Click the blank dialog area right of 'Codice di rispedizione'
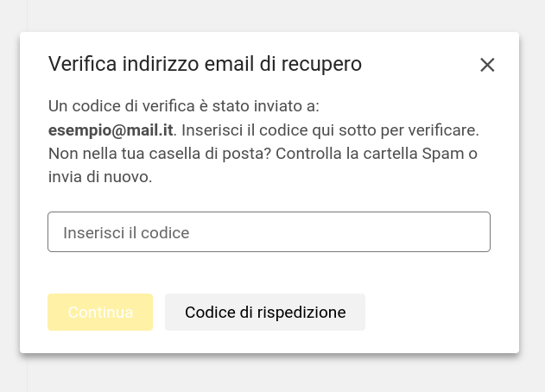The width and height of the screenshot is (545, 392). 440,312
